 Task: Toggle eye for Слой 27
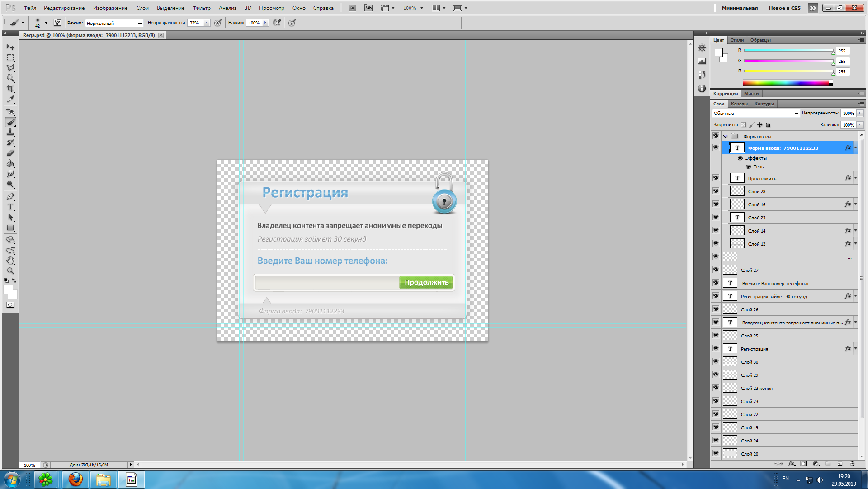pos(716,270)
